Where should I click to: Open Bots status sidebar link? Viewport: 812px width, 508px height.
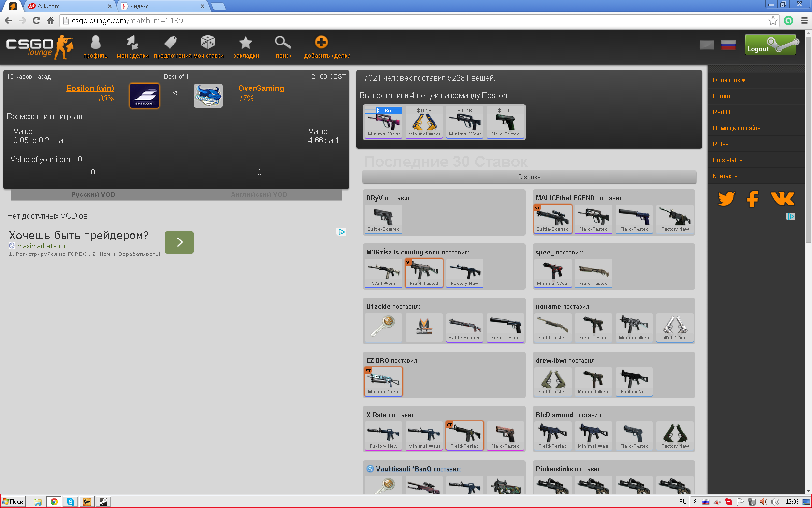tap(727, 160)
